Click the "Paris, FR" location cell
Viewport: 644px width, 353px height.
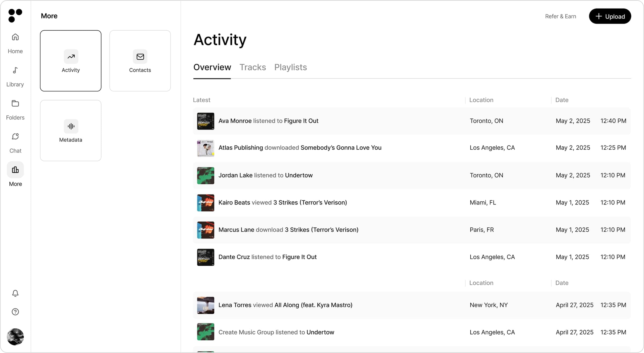pos(482,230)
